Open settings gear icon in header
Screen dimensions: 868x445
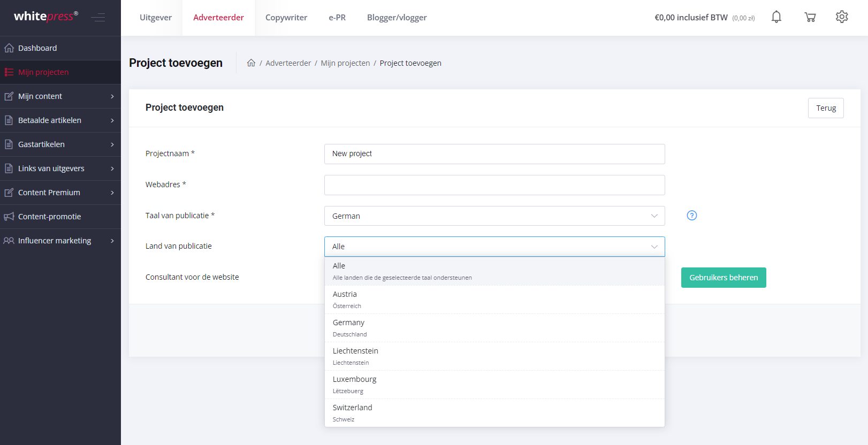tap(842, 17)
